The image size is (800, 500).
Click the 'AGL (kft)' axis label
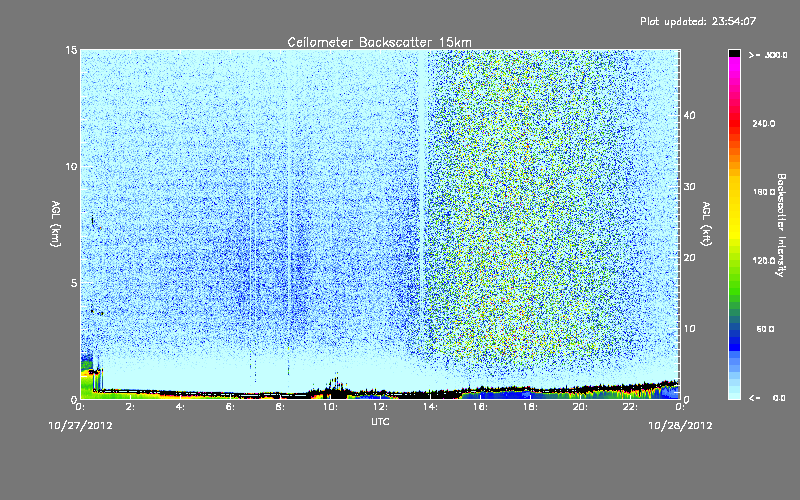pyautogui.click(x=706, y=223)
